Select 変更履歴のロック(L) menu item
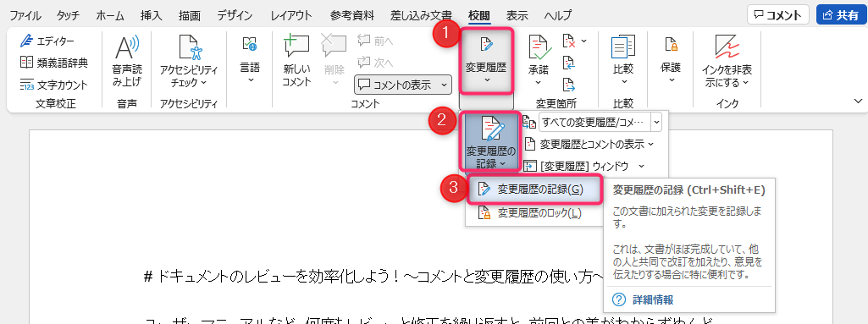 (534, 212)
